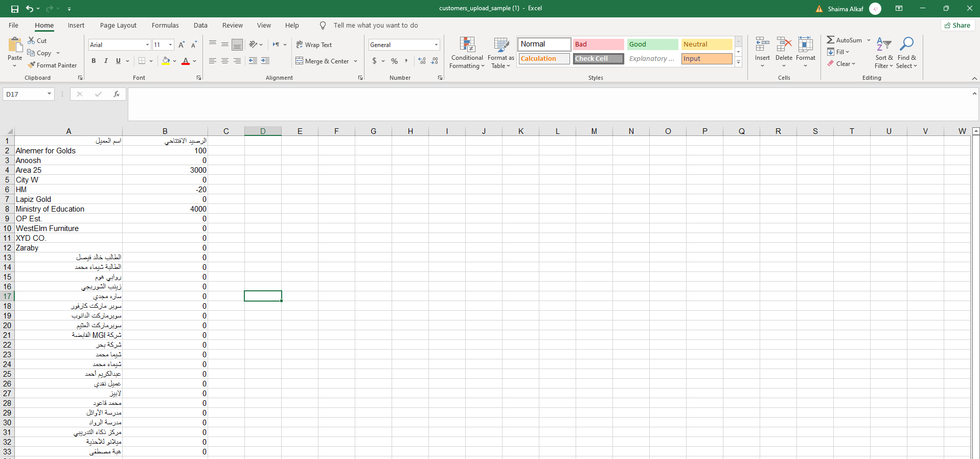Screen dimensions: 980x459
Task: Click the AutoSum sigma icon
Action: tap(831, 40)
